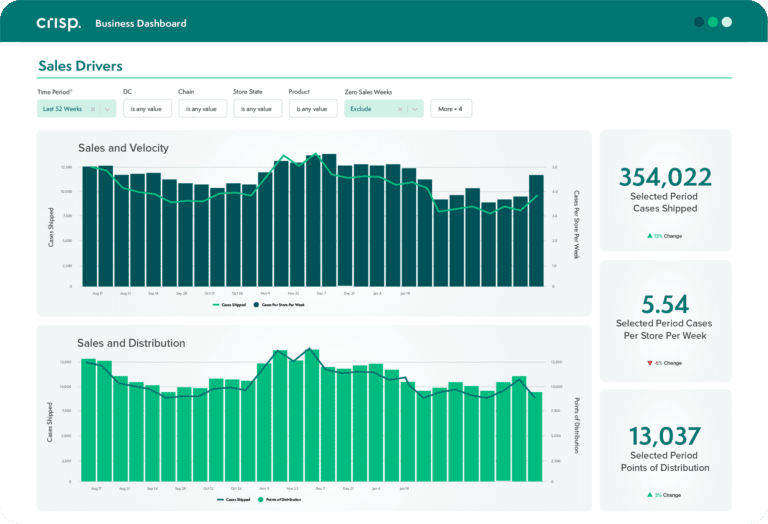The image size is (768, 524).
Task: Click the Crisp logo in the header
Action: point(59,23)
